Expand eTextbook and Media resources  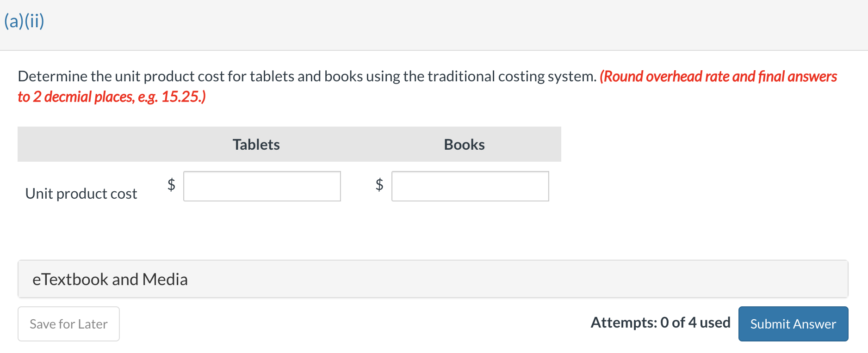110,279
